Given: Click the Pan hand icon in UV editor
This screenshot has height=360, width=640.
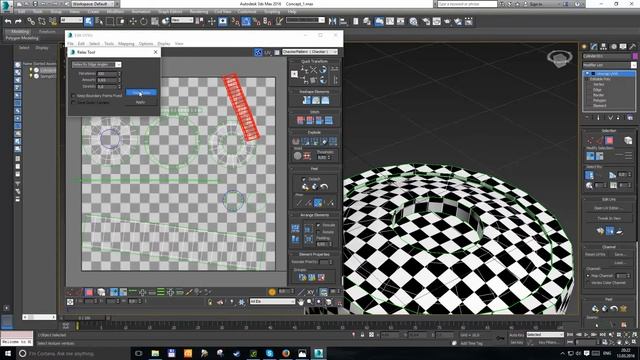Looking at the screenshot, I should (x=301, y=302).
